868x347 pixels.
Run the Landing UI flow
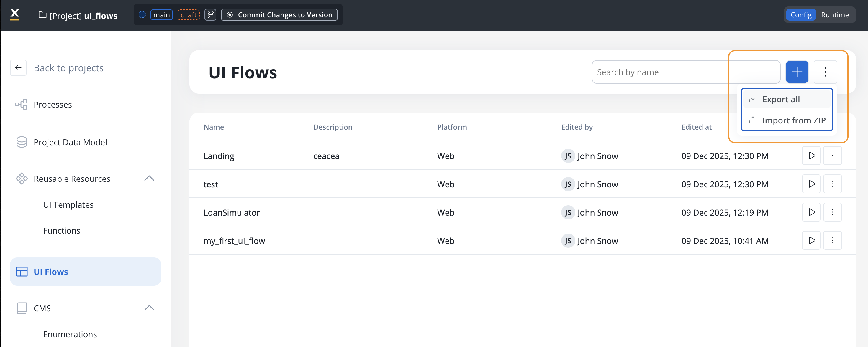pos(811,156)
